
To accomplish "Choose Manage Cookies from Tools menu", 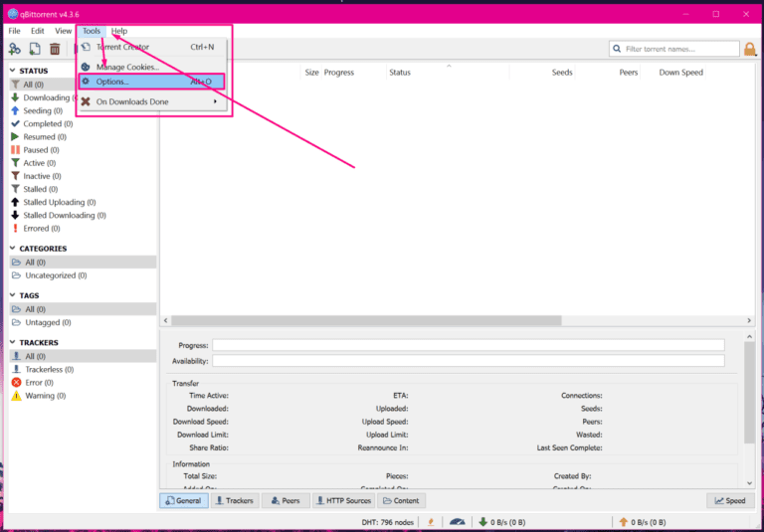I will click(x=152, y=67).
